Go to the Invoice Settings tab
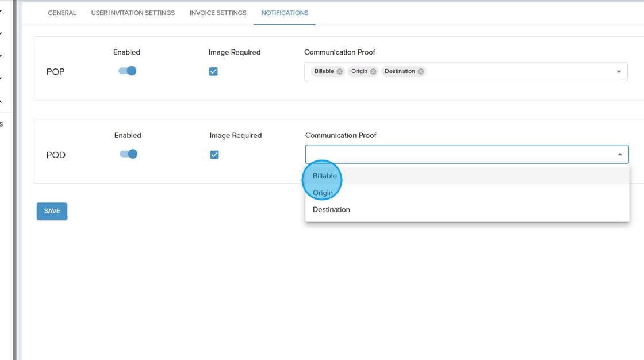This screenshot has width=644, height=360. pyautogui.click(x=218, y=13)
